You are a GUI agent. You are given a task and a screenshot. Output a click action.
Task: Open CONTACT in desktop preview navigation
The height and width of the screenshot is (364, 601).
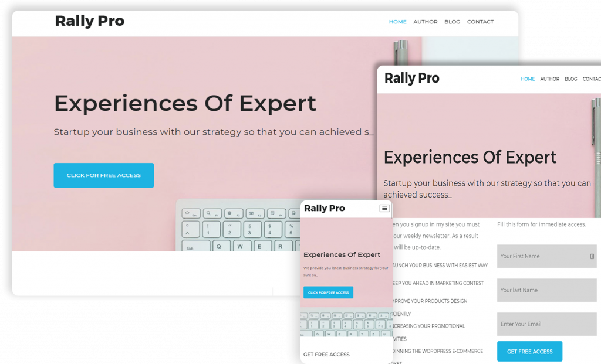(x=480, y=22)
